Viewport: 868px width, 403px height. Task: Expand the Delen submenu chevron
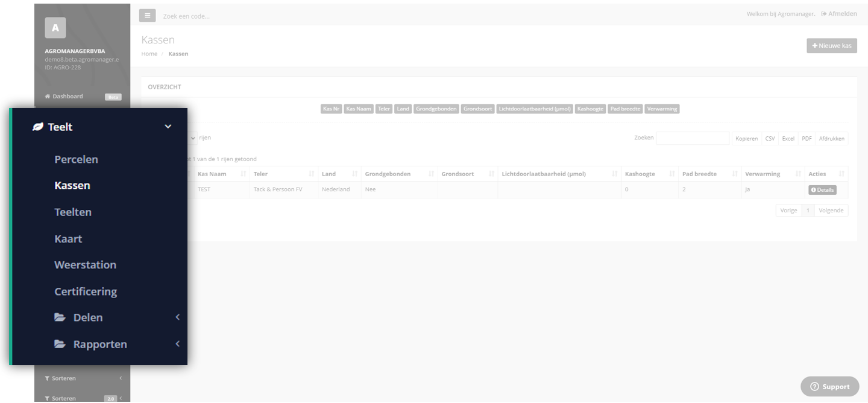tap(178, 317)
